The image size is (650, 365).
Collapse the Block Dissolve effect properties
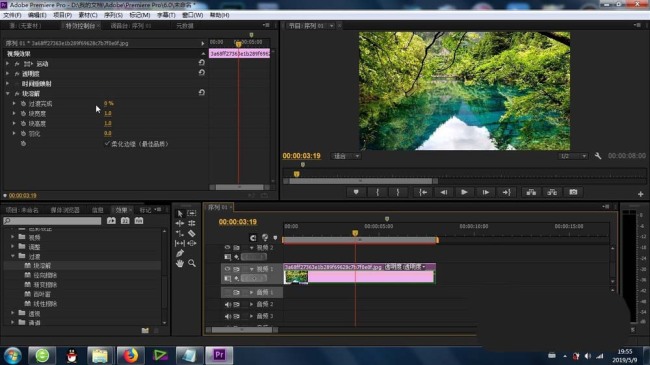pyautogui.click(x=7, y=94)
